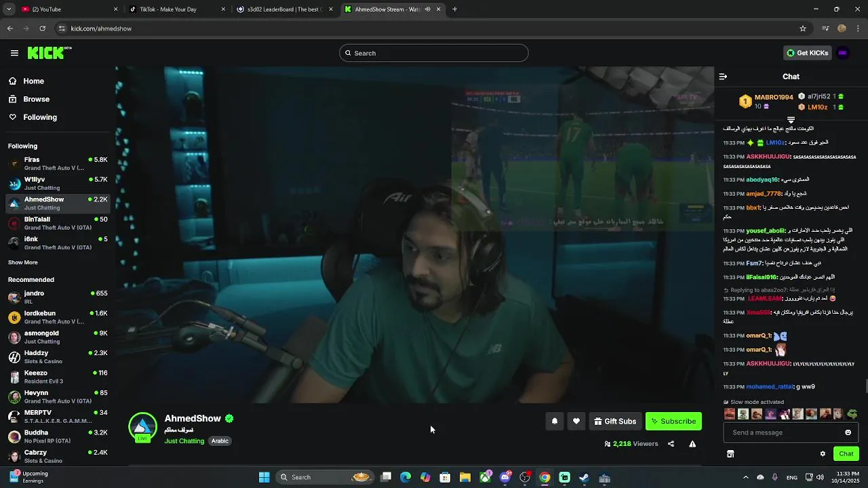Image resolution: width=868 pixels, height=488 pixels.
Task: Show hidden system tray icons
Action: tap(745, 477)
